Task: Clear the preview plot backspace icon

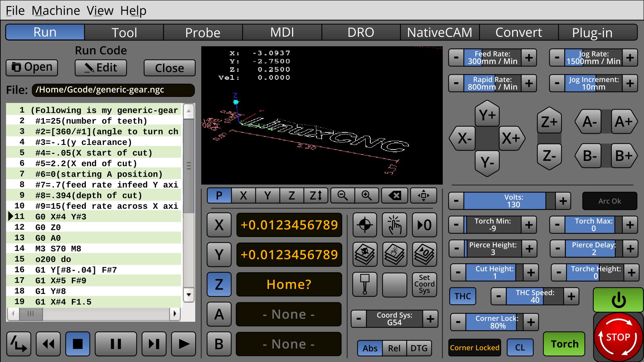Action: click(395, 195)
